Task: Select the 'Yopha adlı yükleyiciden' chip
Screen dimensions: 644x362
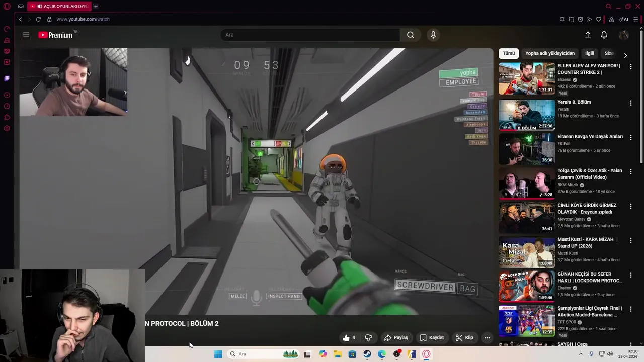Action: (550, 53)
